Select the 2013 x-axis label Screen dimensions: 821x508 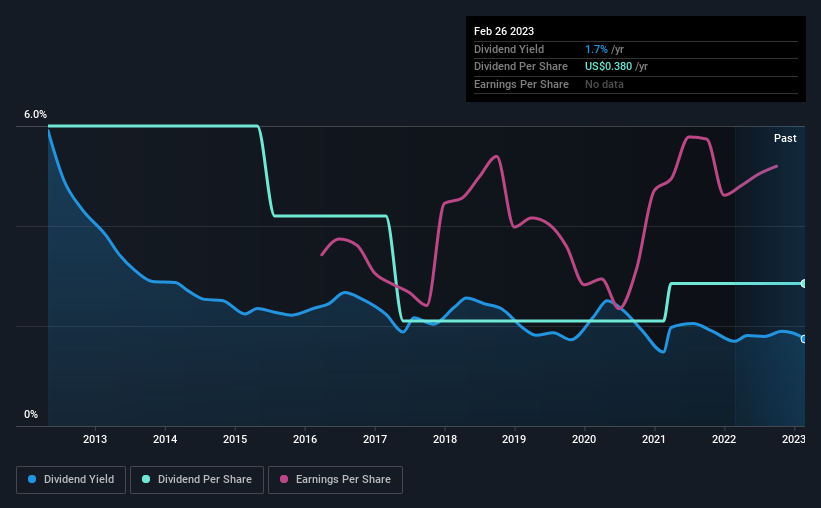tap(95, 439)
